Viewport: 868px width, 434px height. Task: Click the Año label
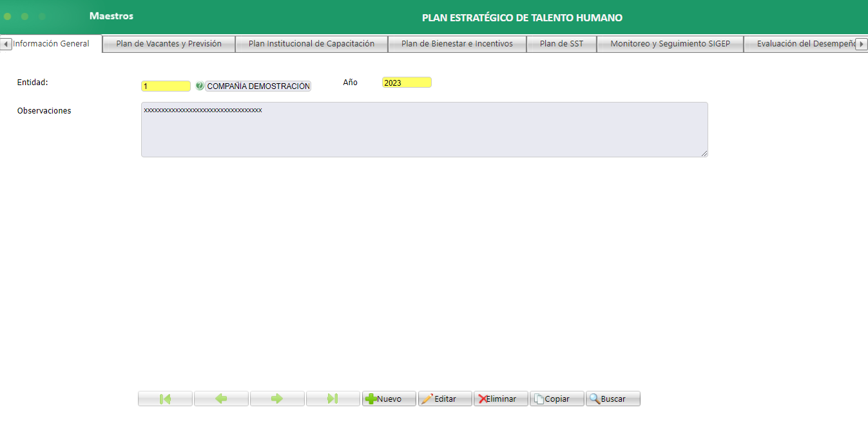coord(350,83)
